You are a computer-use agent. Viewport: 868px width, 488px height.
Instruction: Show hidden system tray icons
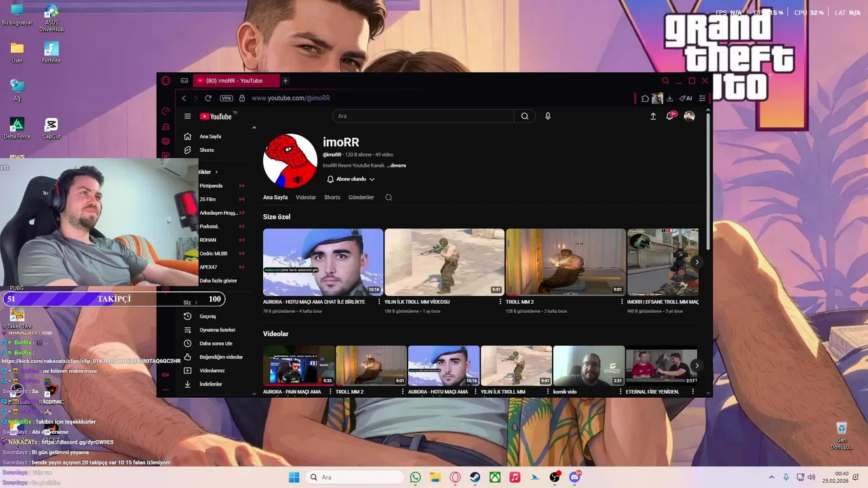(771, 477)
